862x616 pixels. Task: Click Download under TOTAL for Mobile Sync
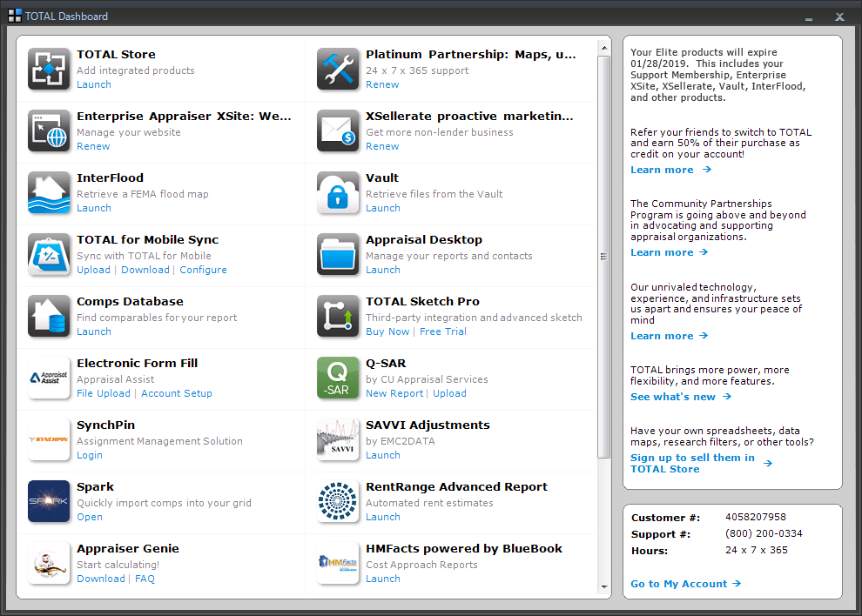(x=145, y=270)
